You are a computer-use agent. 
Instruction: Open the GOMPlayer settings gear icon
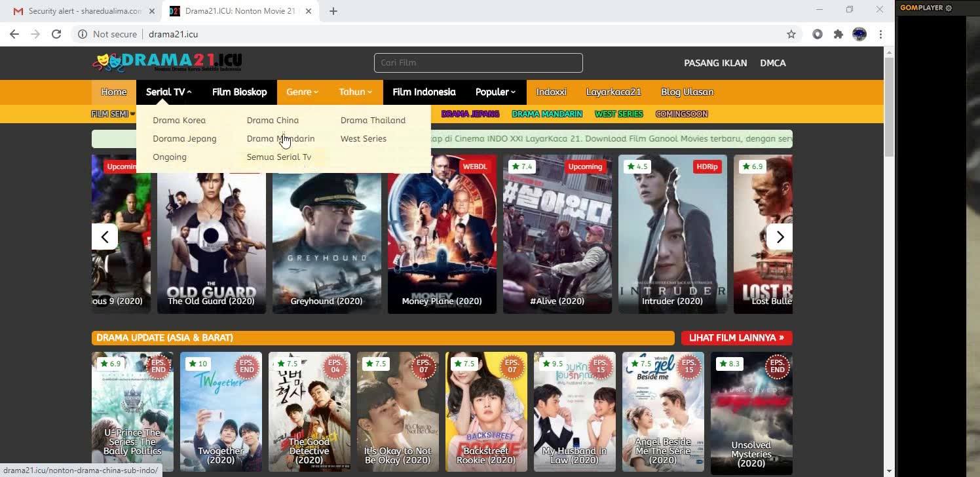pyautogui.click(x=949, y=8)
